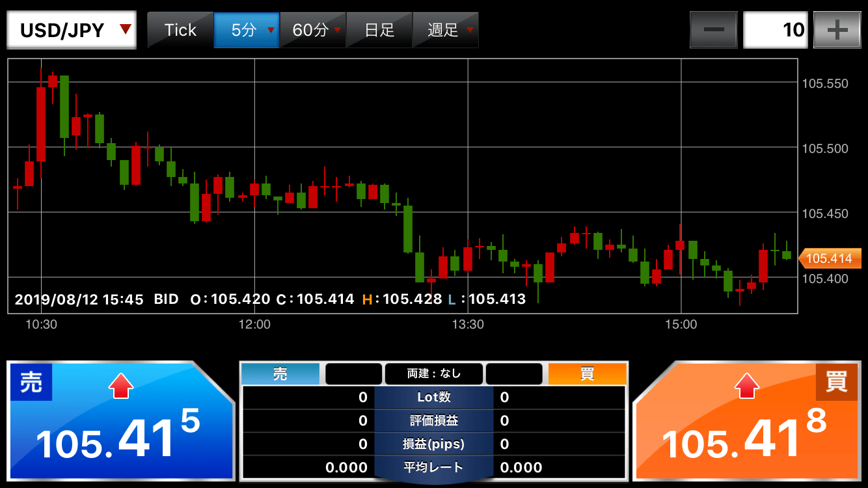Tap the orange 買 buy panel 105.418

click(x=747, y=421)
